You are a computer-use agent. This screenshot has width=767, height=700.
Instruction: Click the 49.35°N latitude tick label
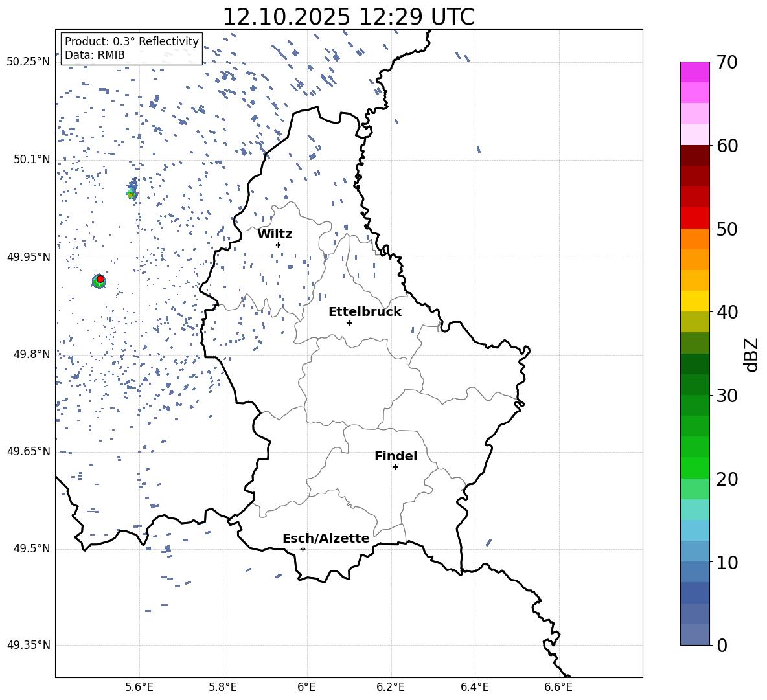point(29,645)
